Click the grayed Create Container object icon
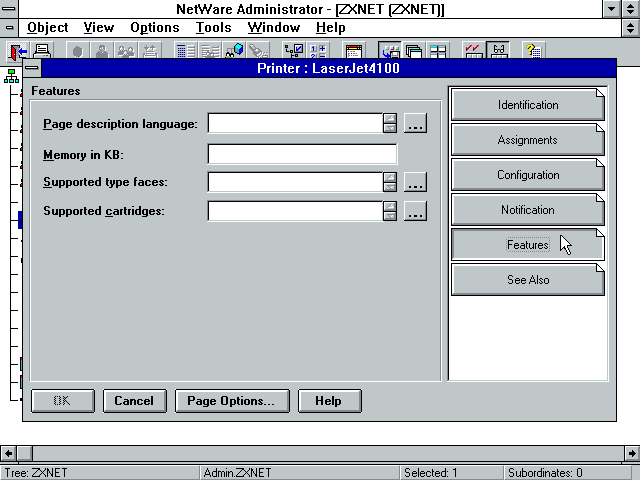Viewport: 640px width, 480px height. pyautogui.click(x=78, y=51)
